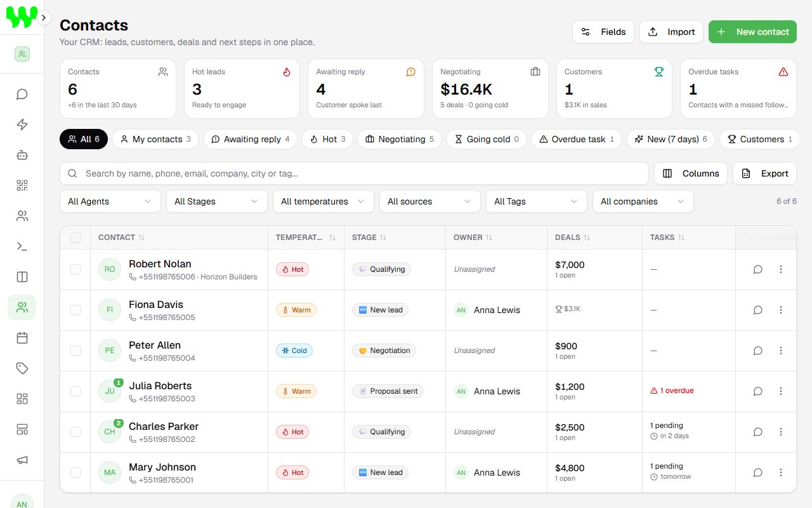Open the robot bot icon in sidebar
Image resolution: width=812 pixels, height=508 pixels.
[22, 155]
